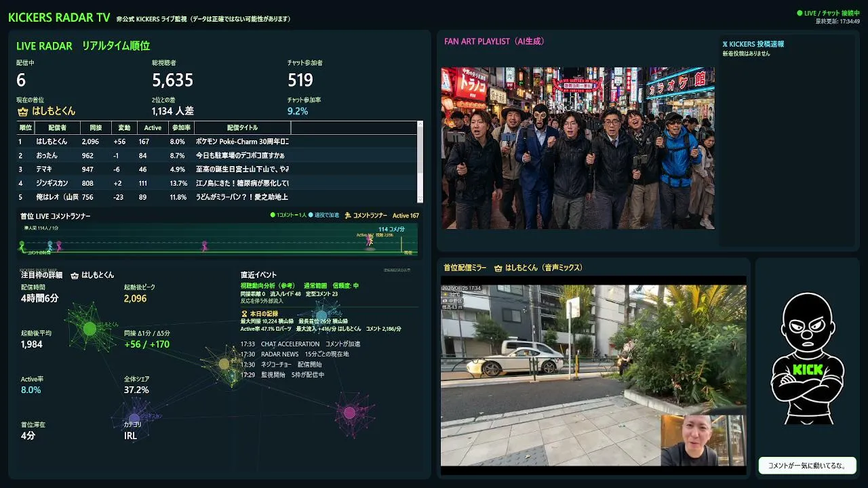Click the green LIVE status dot at top right

pyautogui.click(x=800, y=13)
